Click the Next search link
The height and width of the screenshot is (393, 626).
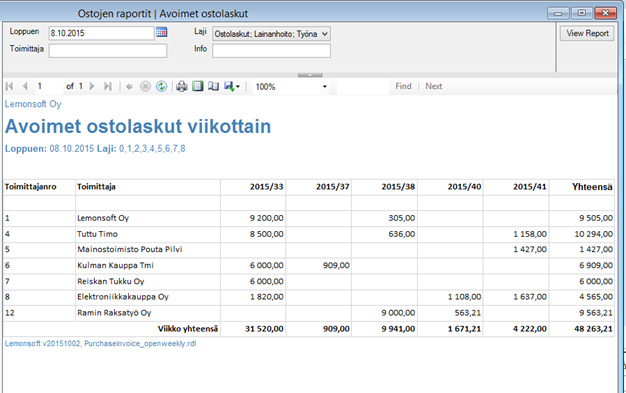pyautogui.click(x=434, y=86)
